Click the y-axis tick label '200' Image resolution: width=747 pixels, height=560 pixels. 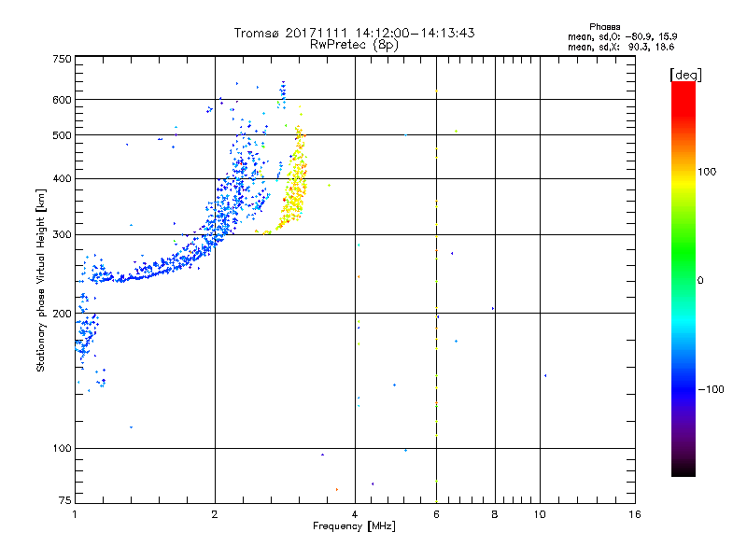point(62,314)
